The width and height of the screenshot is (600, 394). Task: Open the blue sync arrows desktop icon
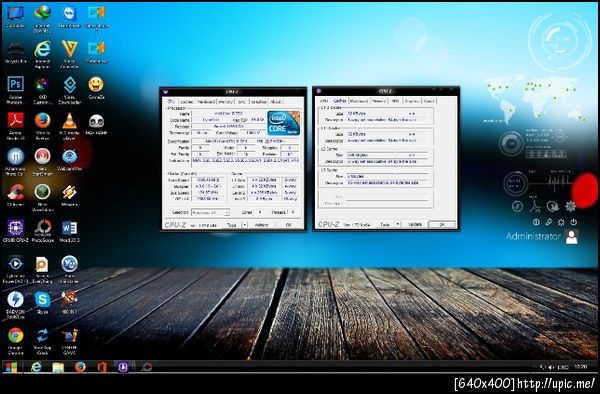click(x=42, y=340)
